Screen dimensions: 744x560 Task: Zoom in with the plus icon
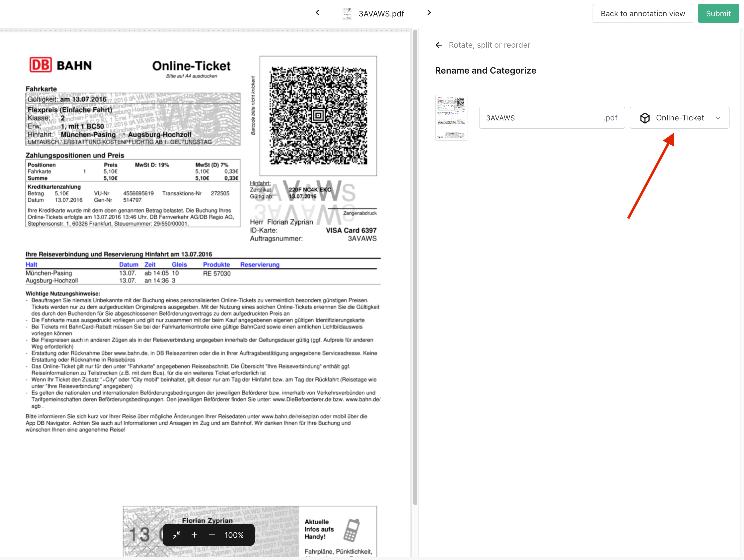point(194,535)
